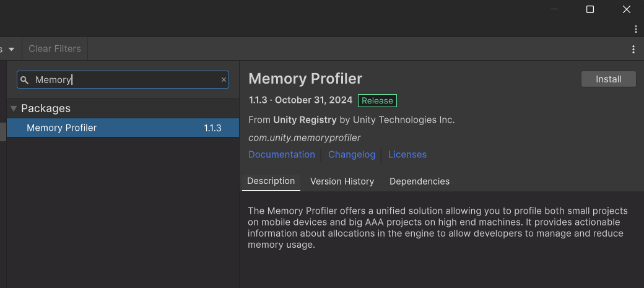Open the kebab menu just below the window close button
This screenshot has height=288, width=644.
tap(635, 29)
